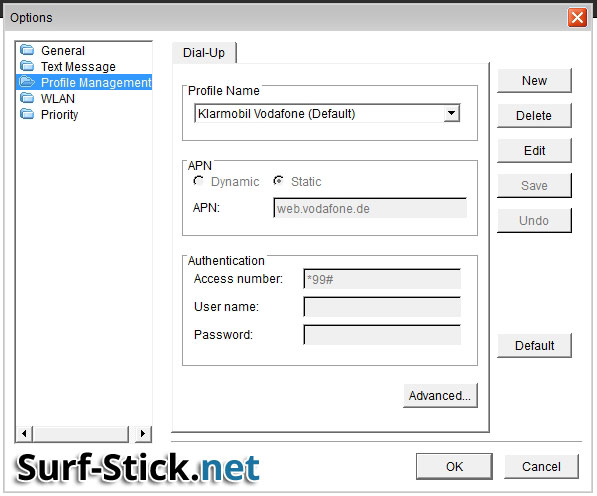Close the Options dialog with red X
The height and width of the screenshot is (496, 597).
tap(577, 18)
